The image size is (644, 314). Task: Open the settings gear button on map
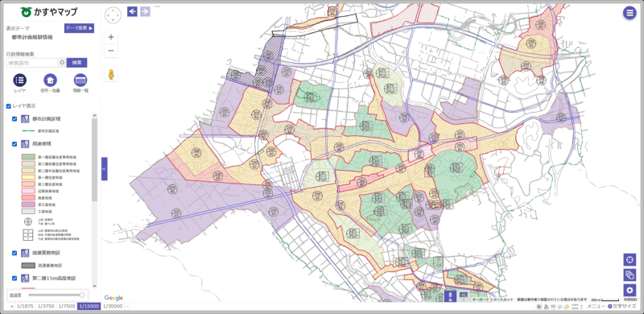pyautogui.click(x=630, y=290)
